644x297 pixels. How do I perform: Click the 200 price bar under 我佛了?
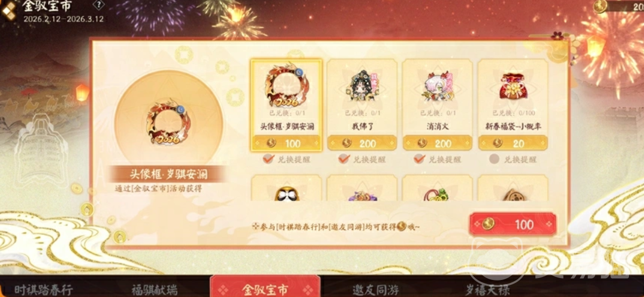click(362, 143)
